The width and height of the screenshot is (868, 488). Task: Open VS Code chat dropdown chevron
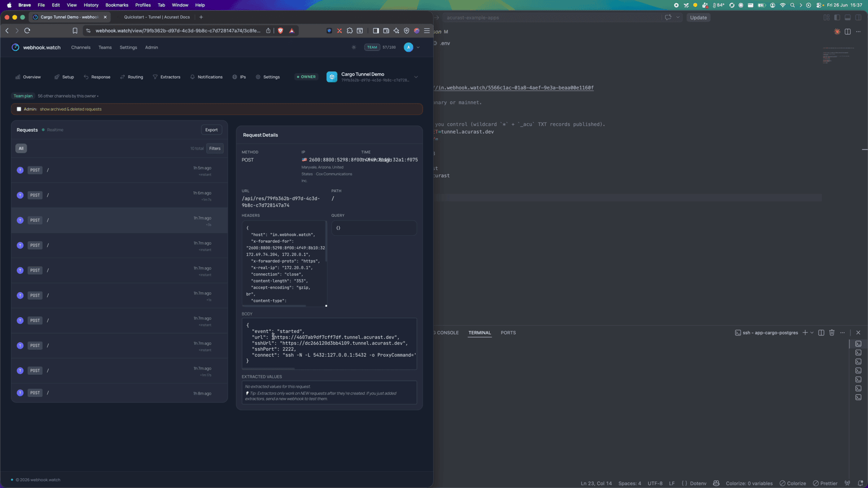pos(678,17)
